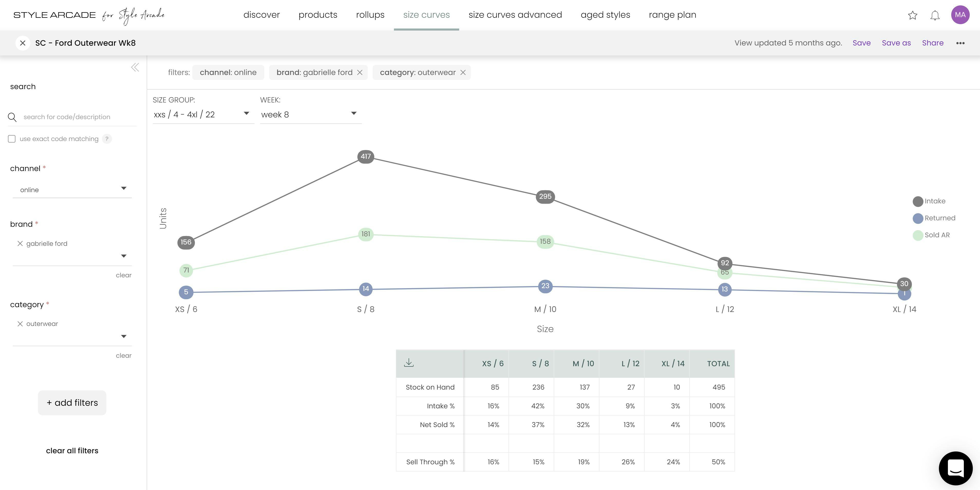Open the MA account avatar menu

pyautogui.click(x=960, y=15)
